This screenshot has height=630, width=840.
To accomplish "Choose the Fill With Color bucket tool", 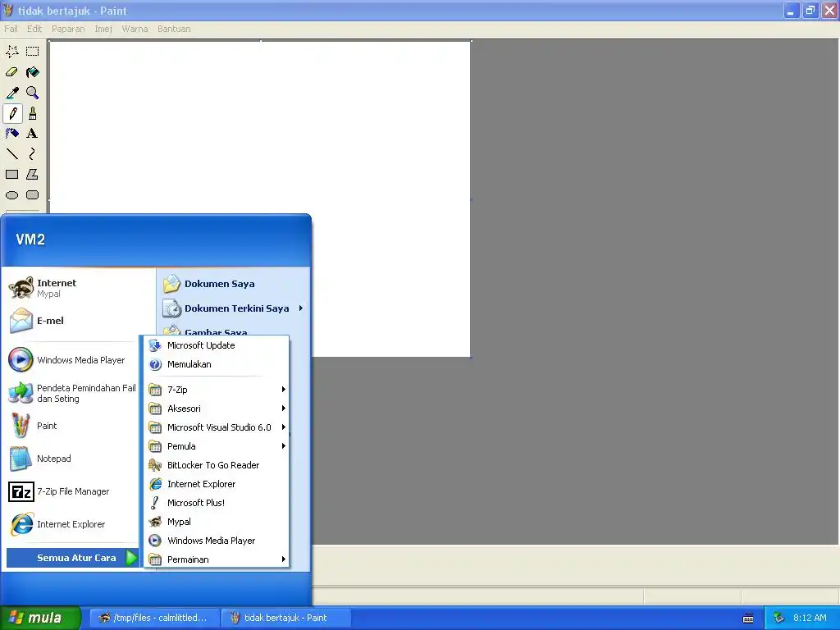I will [x=33, y=72].
